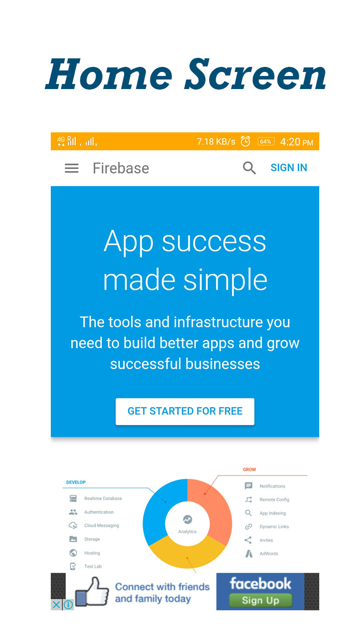Open the hamburger navigation menu

(x=72, y=168)
